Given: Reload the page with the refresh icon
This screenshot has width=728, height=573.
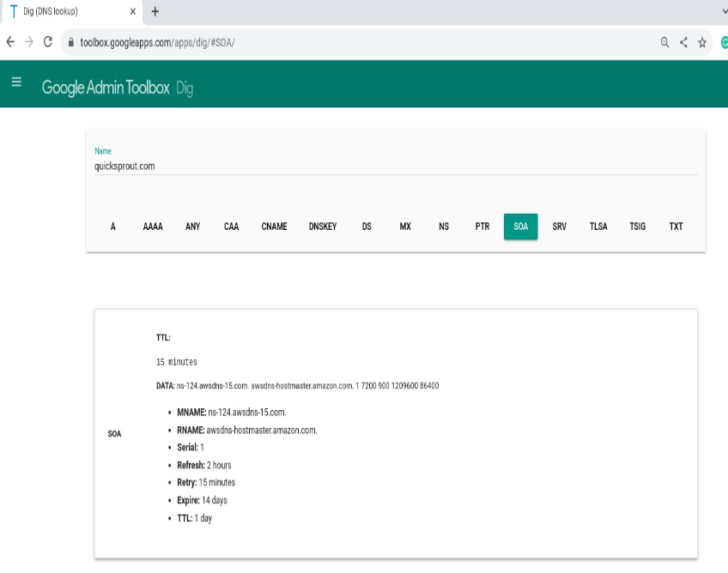Looking at the screenshot, I should click(48, 42).
